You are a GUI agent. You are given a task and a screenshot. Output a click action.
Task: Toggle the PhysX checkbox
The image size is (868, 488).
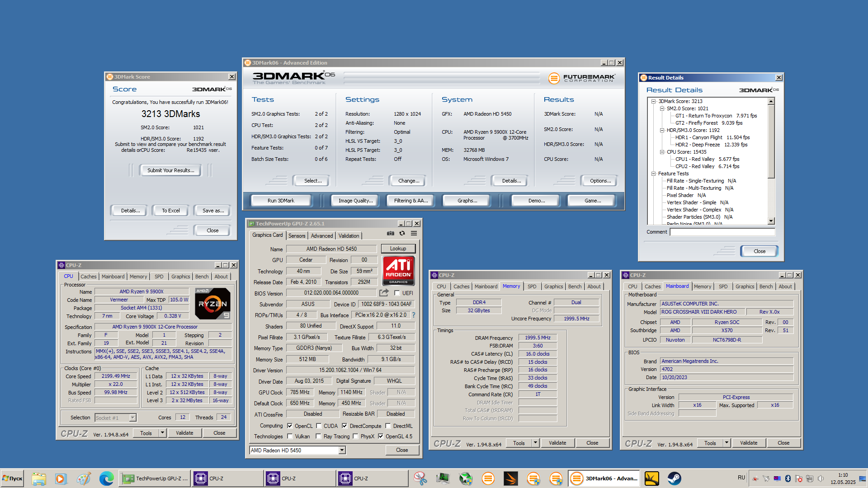[355, 436]
